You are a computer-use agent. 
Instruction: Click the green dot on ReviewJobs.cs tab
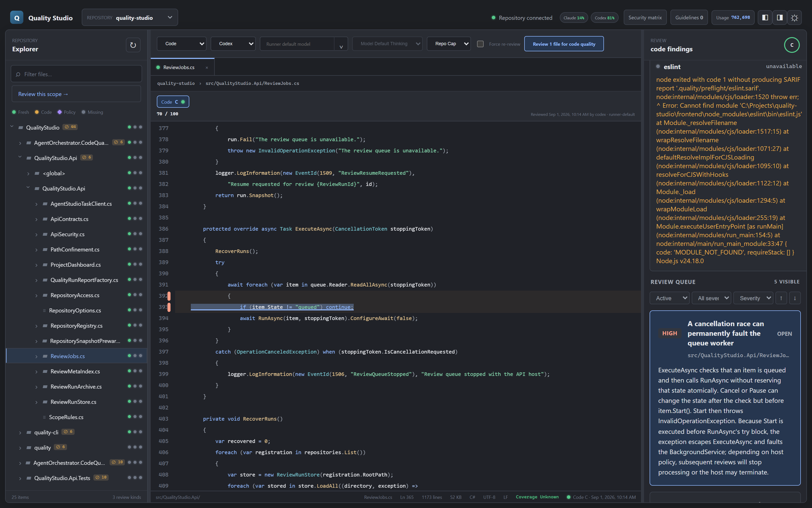[158, 68]
